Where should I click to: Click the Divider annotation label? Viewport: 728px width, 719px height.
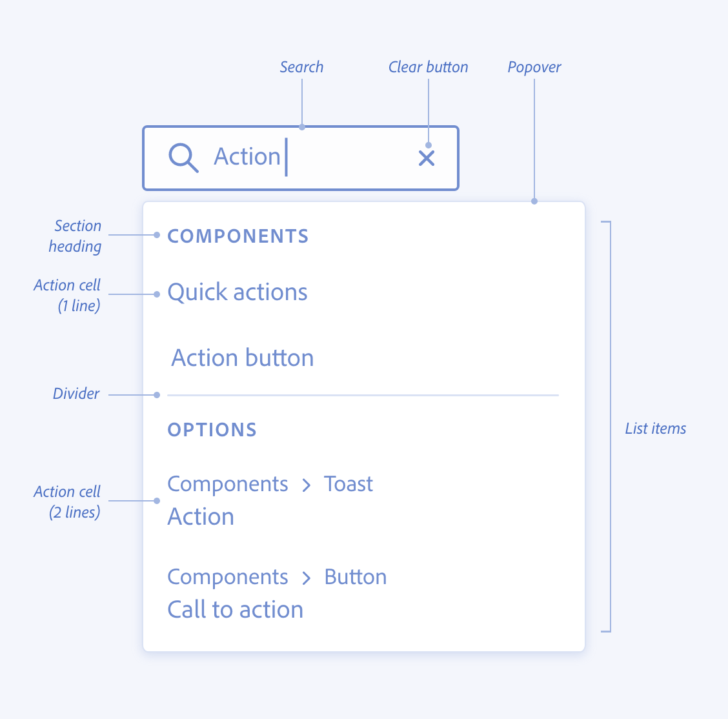(76, 394)
